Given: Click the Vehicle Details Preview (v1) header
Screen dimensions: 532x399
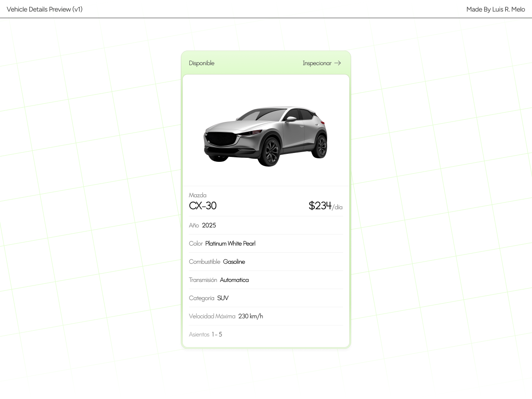Looking at the screenshot, I should 44,9.
